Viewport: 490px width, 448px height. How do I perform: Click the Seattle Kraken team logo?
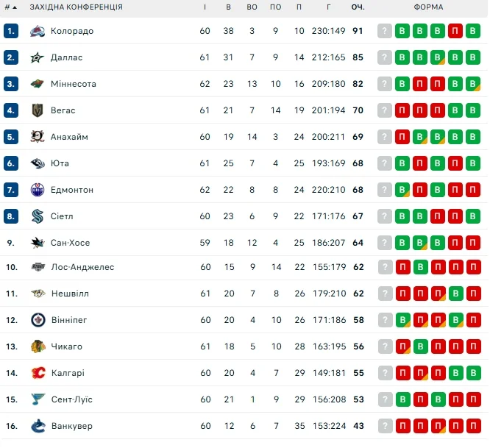[38, 216]
